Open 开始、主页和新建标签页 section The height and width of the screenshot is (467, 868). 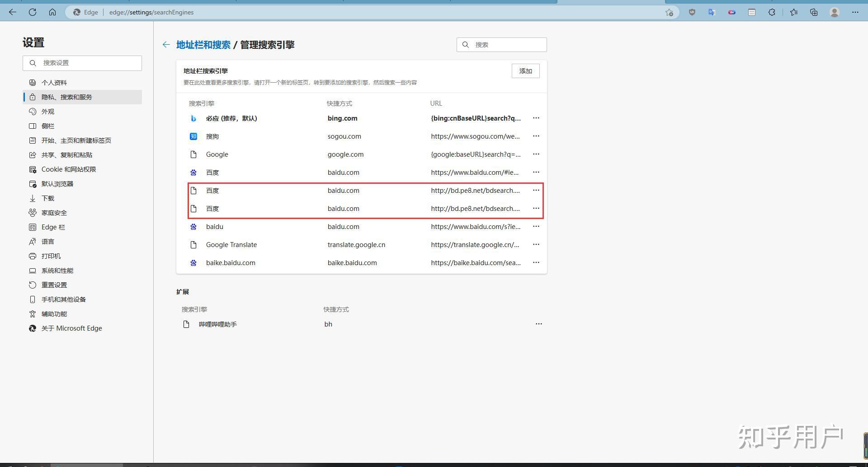coord(82,140)
